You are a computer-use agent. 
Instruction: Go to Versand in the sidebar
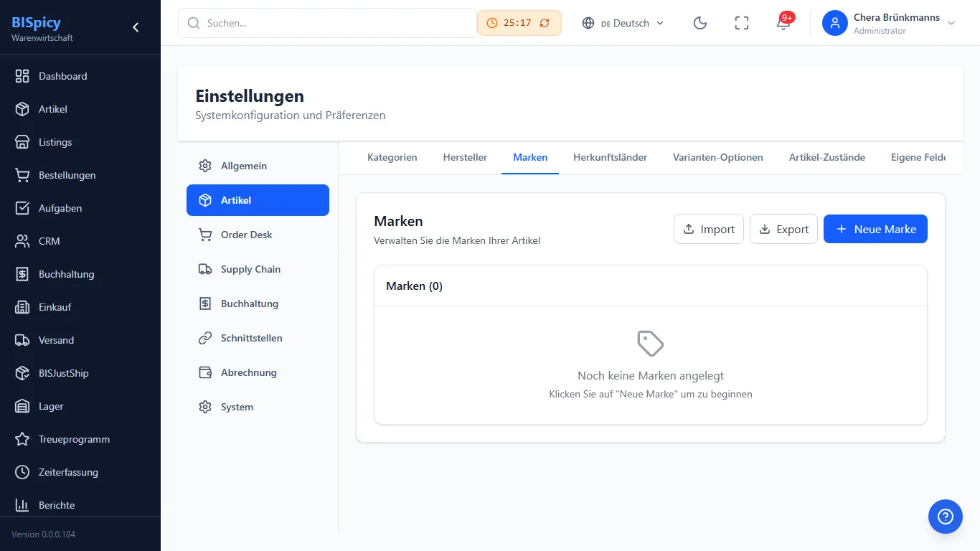coord(80,340)
